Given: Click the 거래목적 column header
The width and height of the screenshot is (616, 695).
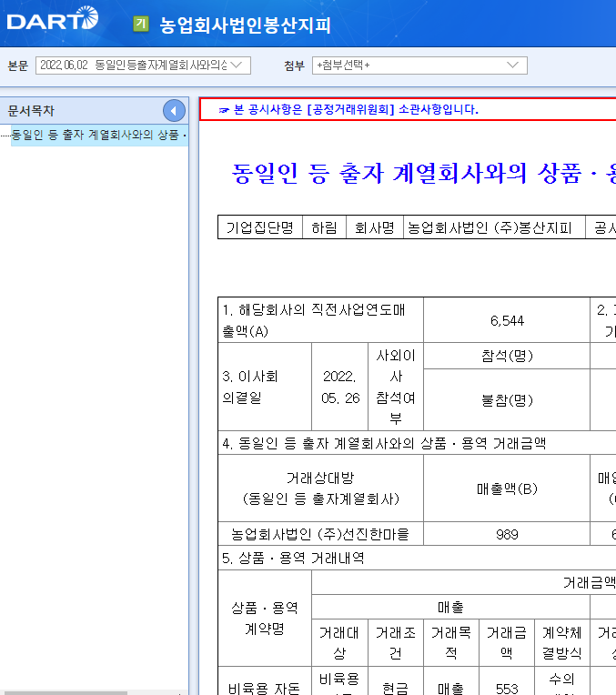Looking at the screenshot, I should (451, 643).
